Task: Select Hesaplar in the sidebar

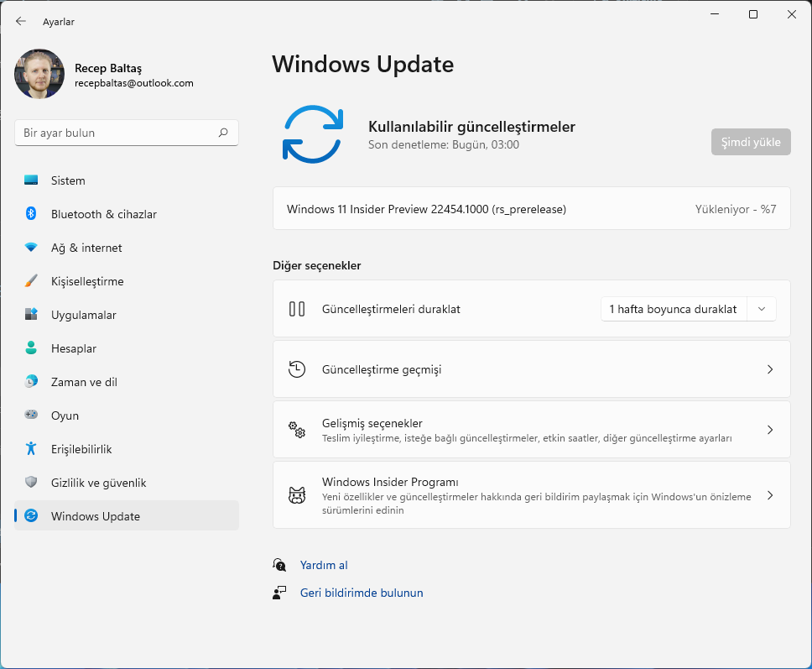Action: [x=127, y=348]
